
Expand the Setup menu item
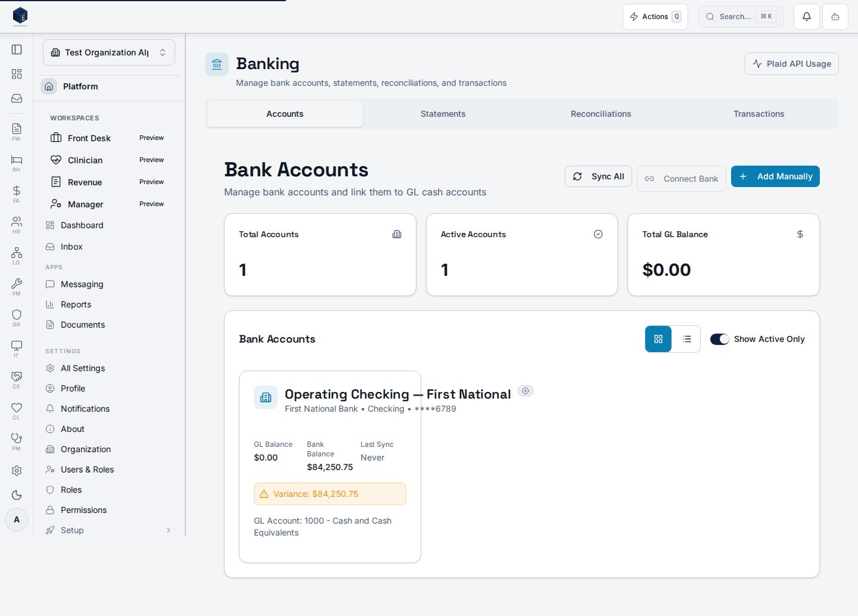coord(109,530)
